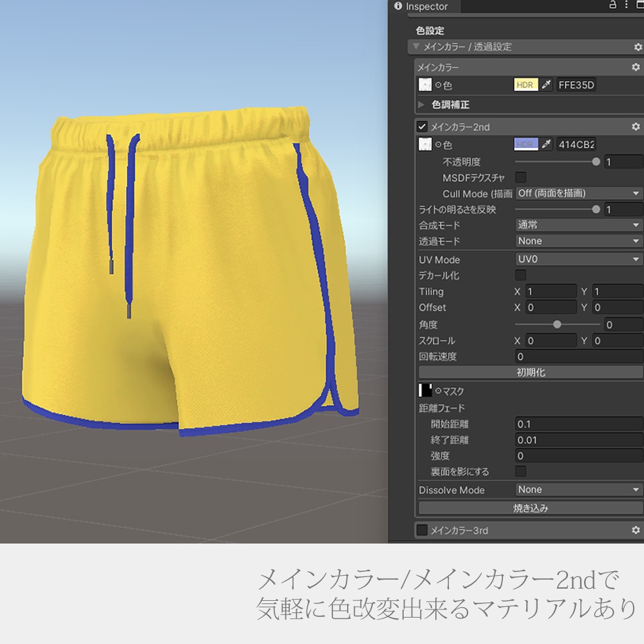Click the FFE35D hex color field
644x644 pixels.
pyautogui.click(x=576, y=85)
